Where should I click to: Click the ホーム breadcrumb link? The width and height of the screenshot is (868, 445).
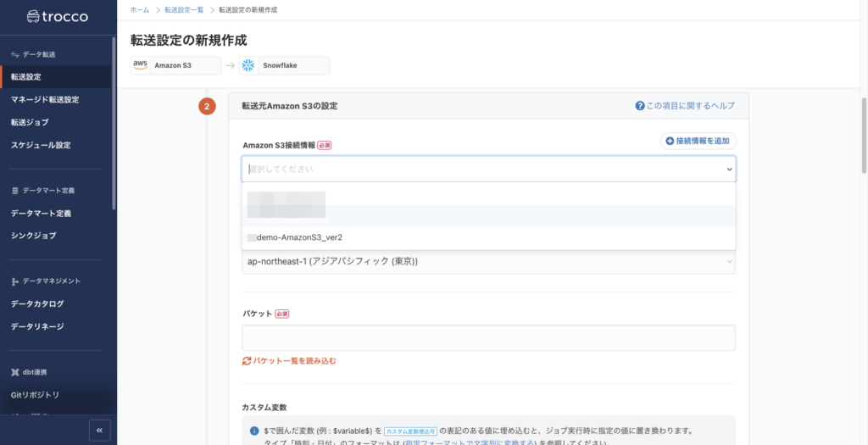pos(140,9)
